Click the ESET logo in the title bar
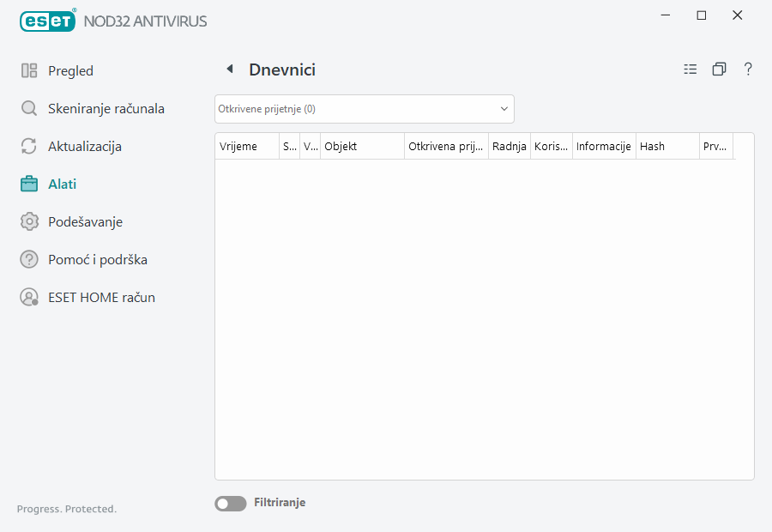 (x=47, y=21)
